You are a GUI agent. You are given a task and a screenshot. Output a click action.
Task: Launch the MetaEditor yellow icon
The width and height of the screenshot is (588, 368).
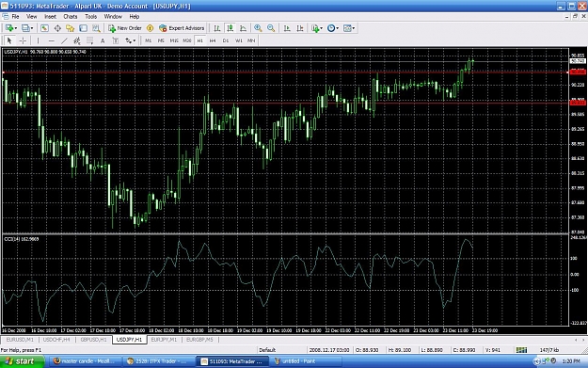(x=150, y=28)
